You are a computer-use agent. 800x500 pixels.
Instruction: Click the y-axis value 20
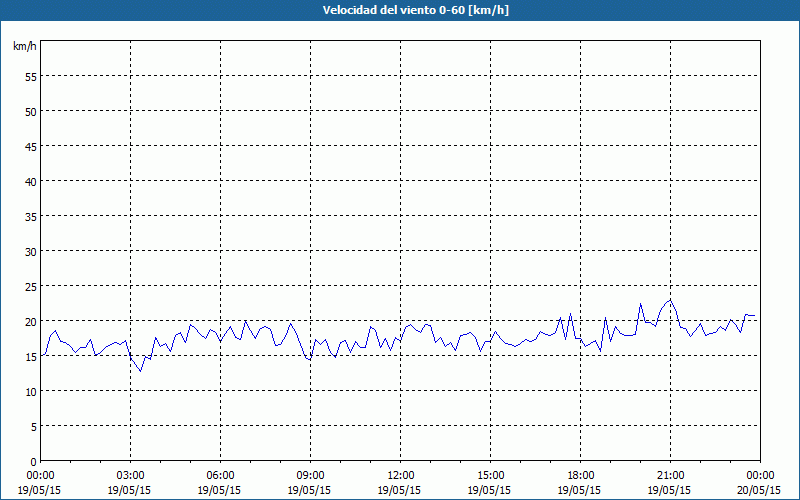[31, 321]
